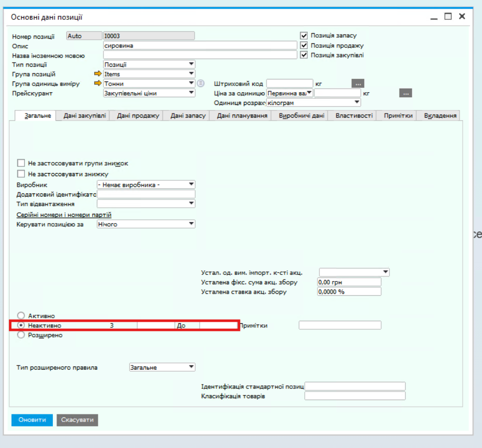Expand the Керувати позицією за dropdown
Viewport: 482px width, 448px height.
point(191,224)
